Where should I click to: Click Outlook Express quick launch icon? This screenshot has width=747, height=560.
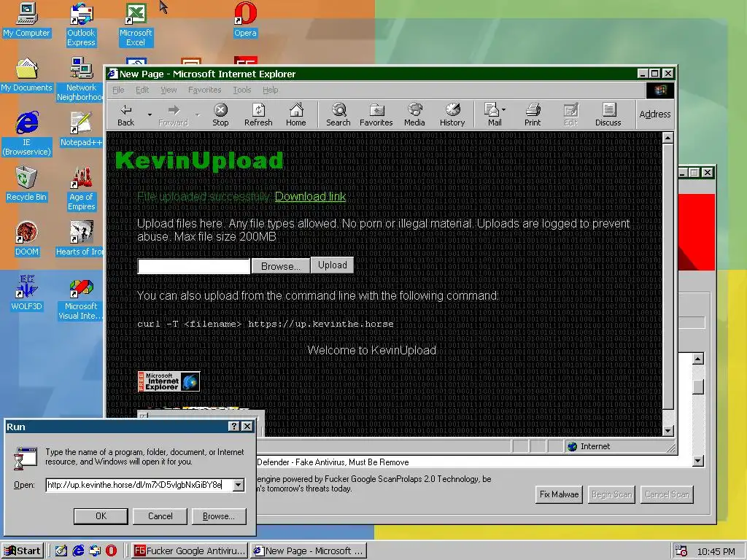tap(95, 551)
